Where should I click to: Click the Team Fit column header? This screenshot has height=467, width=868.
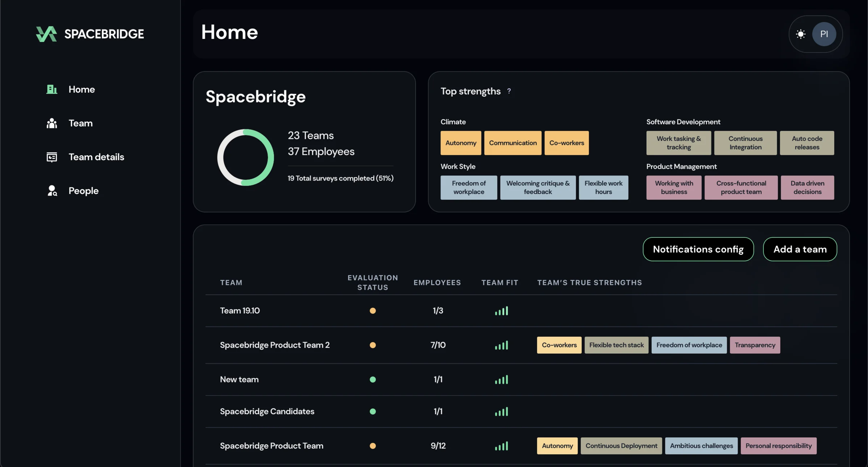coord(499,282)
